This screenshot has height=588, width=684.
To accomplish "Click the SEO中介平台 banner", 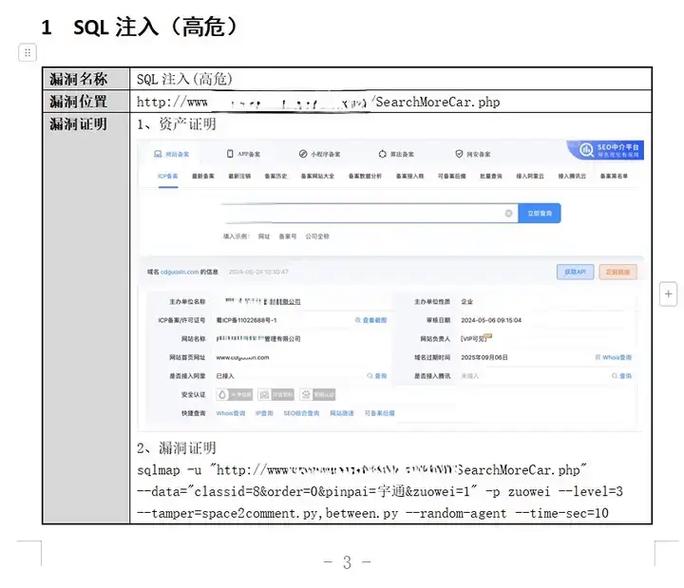I will pyautogui.click(x=606, y=150).
